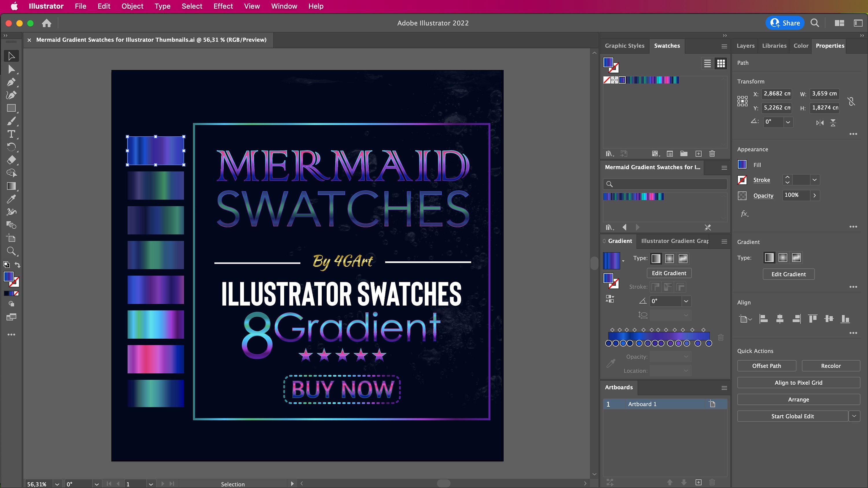868x488 pixels.
Task: Switch Swatches panel to list view
Action: (x=707, y=63)
